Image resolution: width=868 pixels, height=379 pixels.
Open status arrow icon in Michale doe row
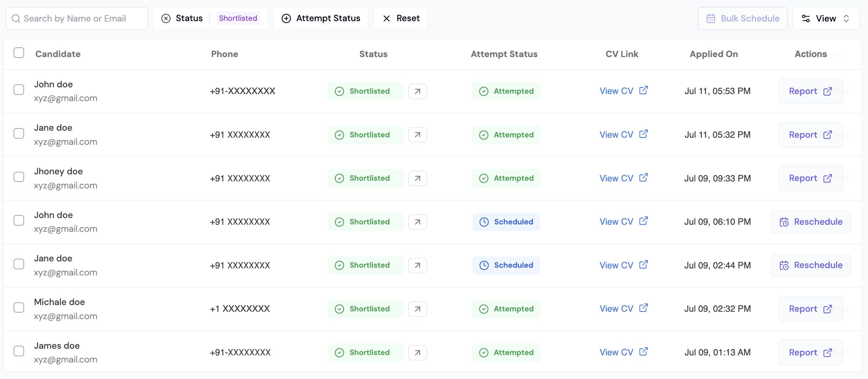point(417,309)
